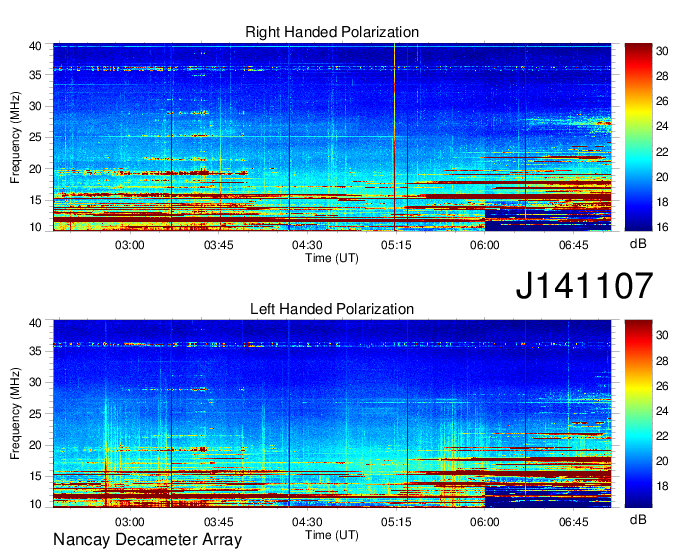Click the 16 value on Right Handed color bar
Screen dimensions: 680x552
662,227
